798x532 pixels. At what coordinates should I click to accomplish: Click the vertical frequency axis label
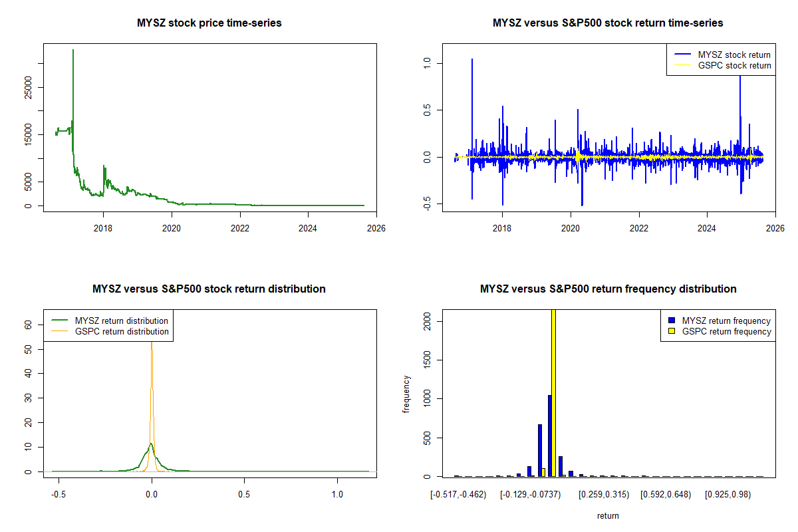(x=406, y=394)
